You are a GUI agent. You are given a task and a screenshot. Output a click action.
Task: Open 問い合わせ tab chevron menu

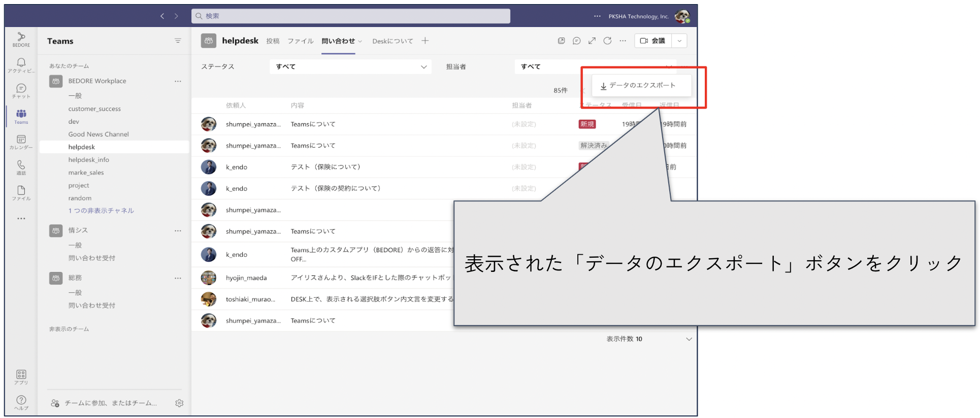tap(360, 42)
